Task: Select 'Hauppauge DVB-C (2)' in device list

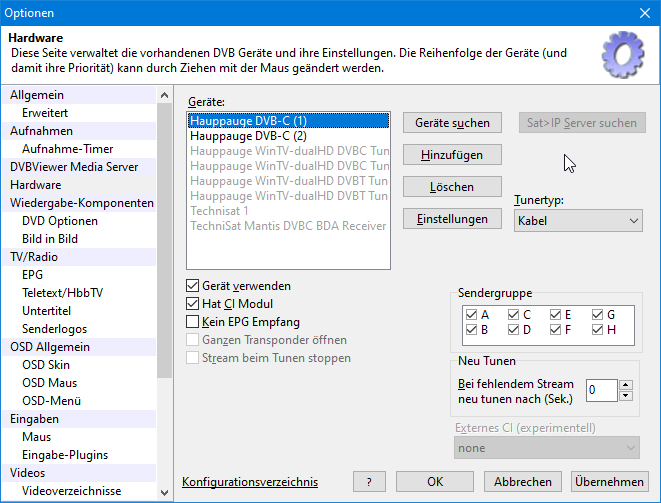Action: pyautogui.click(x=249, y=136)
